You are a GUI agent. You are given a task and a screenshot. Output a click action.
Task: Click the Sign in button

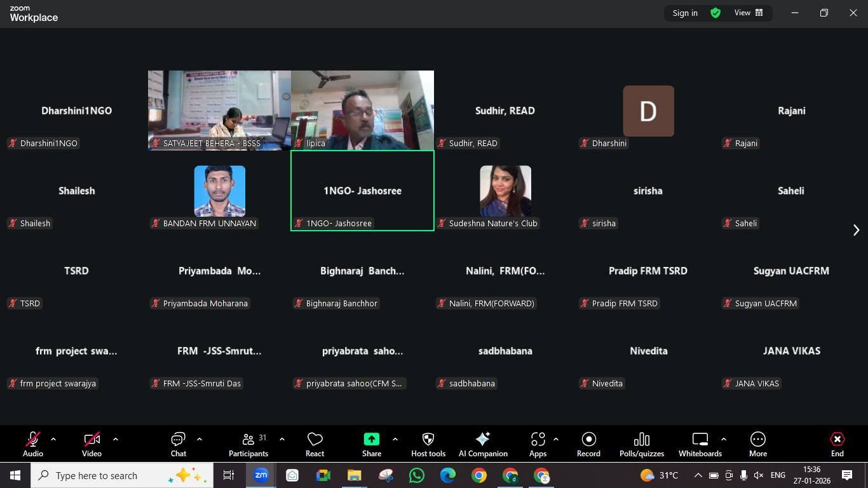click(685, 13)
